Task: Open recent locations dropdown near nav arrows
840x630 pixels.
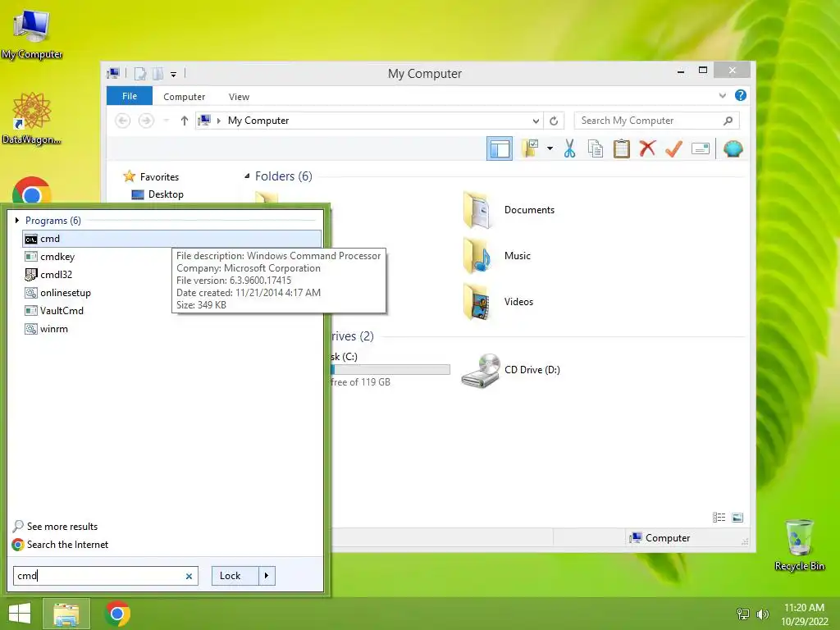Action: pos(167,121)
